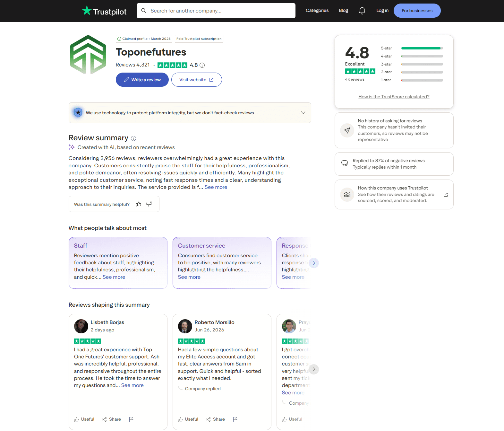Screen dimensions: 504x431
Task: Click See more in Customer service card
Action: 189,277
